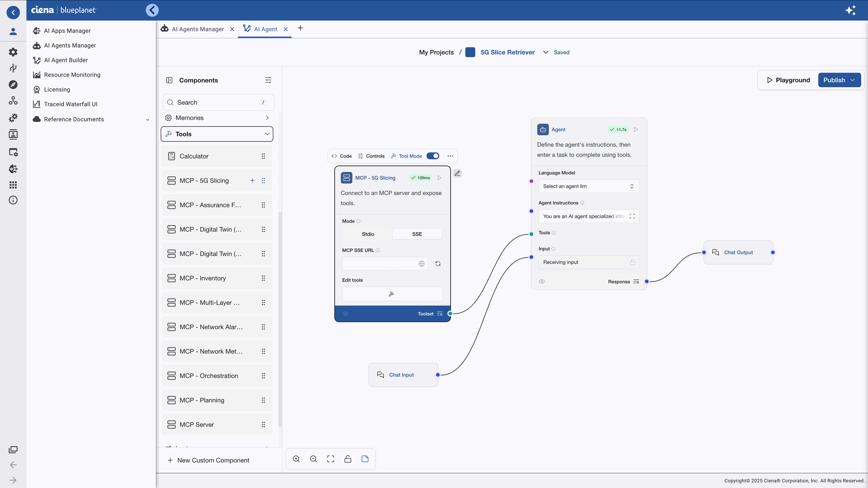
Task: Collapse the navigation with the light-blue arrow button
Action: coord(152,10)
